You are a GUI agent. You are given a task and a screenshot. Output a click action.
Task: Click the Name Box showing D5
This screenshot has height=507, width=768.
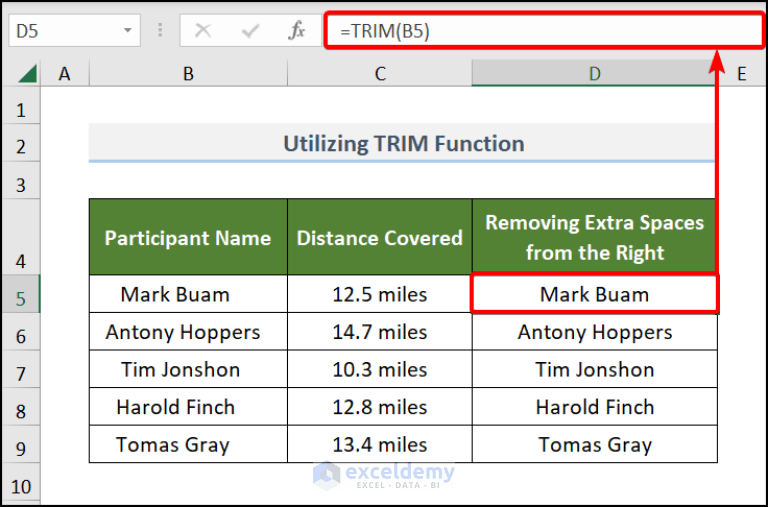[x=74, y=30]
